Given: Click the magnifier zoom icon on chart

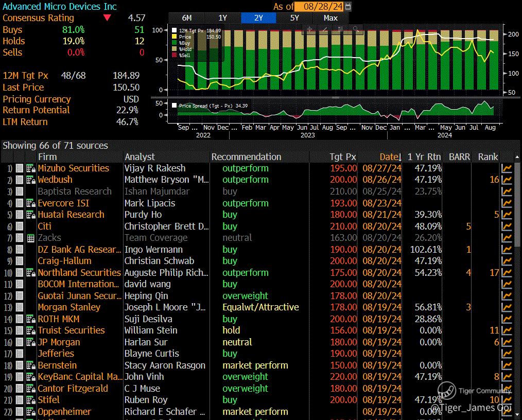Looking at the screenshot, I should tap(355, 29).
